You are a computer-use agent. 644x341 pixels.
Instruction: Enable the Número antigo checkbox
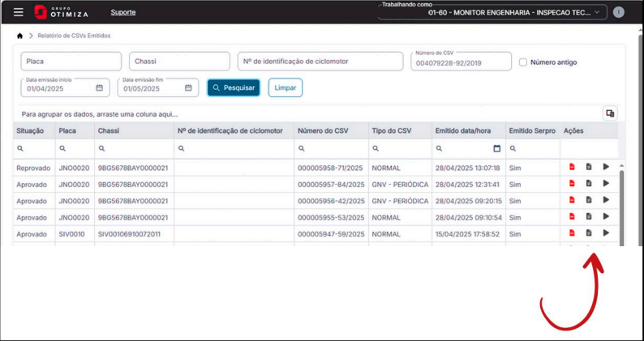523,62
